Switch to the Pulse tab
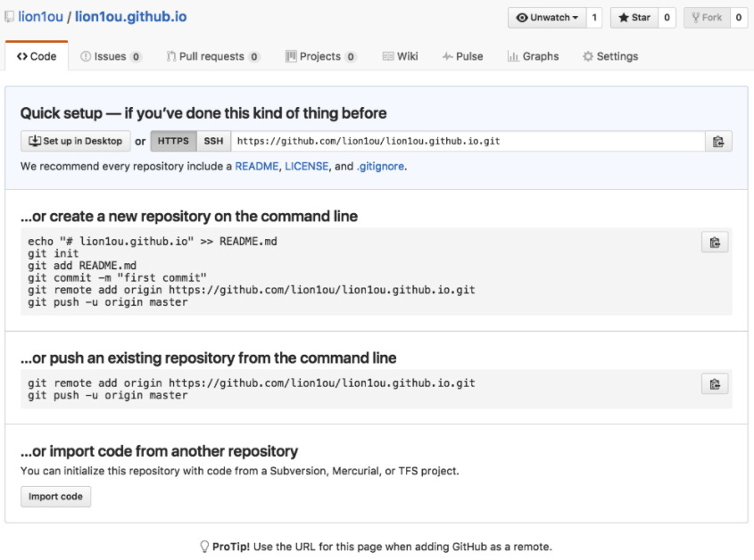 [x=462, y=56]
